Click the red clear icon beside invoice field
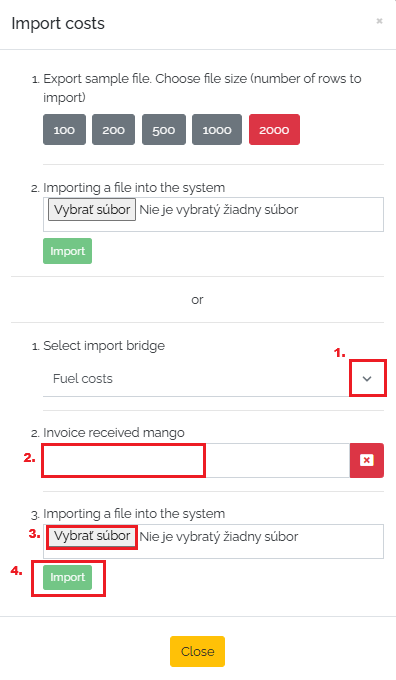396x680 pixels. click(x=367, y=460)
